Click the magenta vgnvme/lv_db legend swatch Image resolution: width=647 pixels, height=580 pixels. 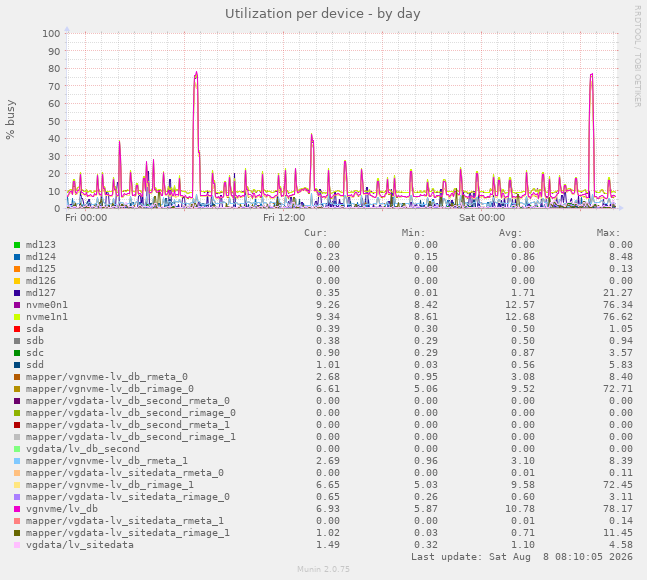pos(17,509)
